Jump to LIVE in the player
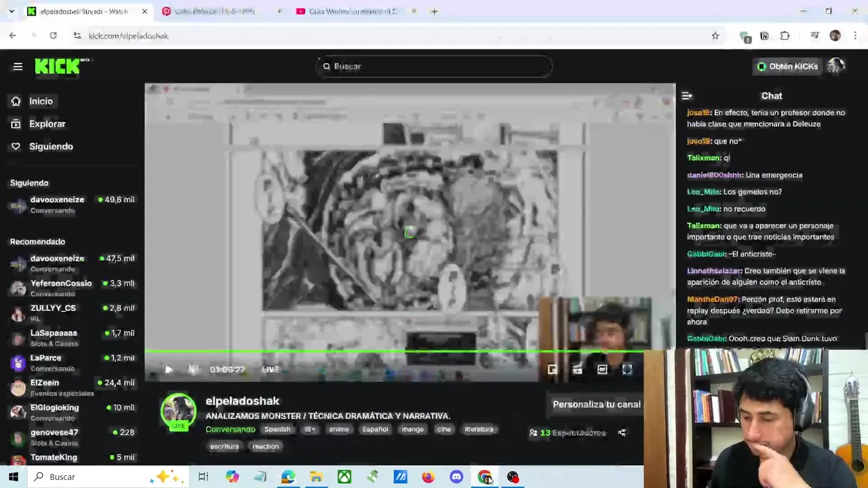Screen dimensions: 868x488 click(x=271, y=369)
